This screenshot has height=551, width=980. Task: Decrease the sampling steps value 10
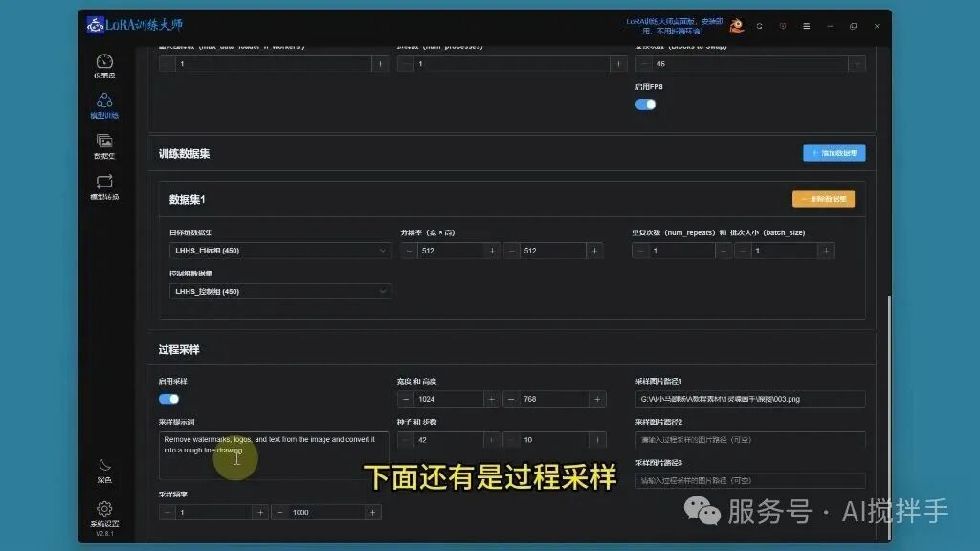[x=511, y=440]
